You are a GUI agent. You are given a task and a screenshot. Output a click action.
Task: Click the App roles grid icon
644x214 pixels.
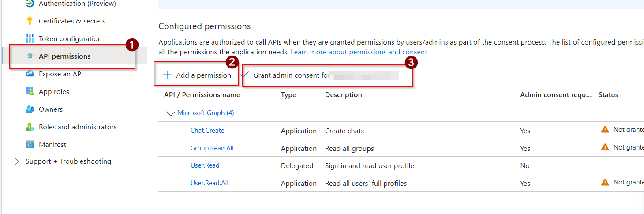point(30,91)
